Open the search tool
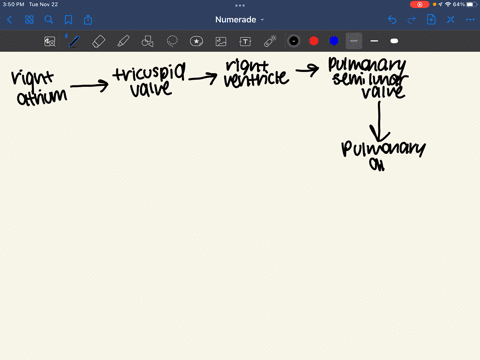480x360 pixels. (x=49, y=20)
